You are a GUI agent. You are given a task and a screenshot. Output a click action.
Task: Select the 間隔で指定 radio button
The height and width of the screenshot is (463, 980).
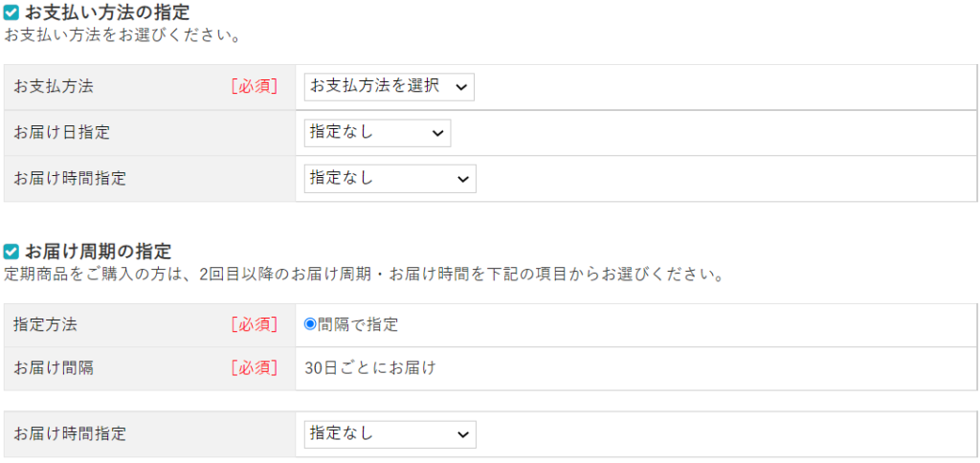tap(310, 324)
